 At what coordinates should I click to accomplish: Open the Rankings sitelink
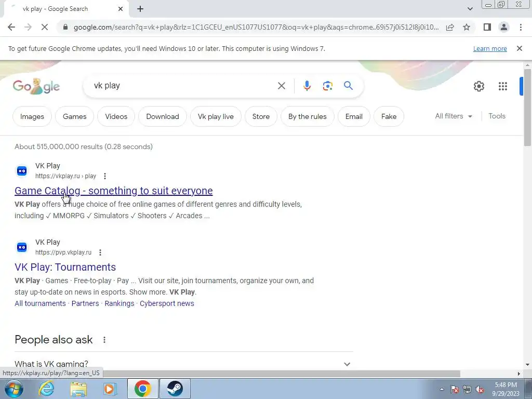tap(119, 303)
